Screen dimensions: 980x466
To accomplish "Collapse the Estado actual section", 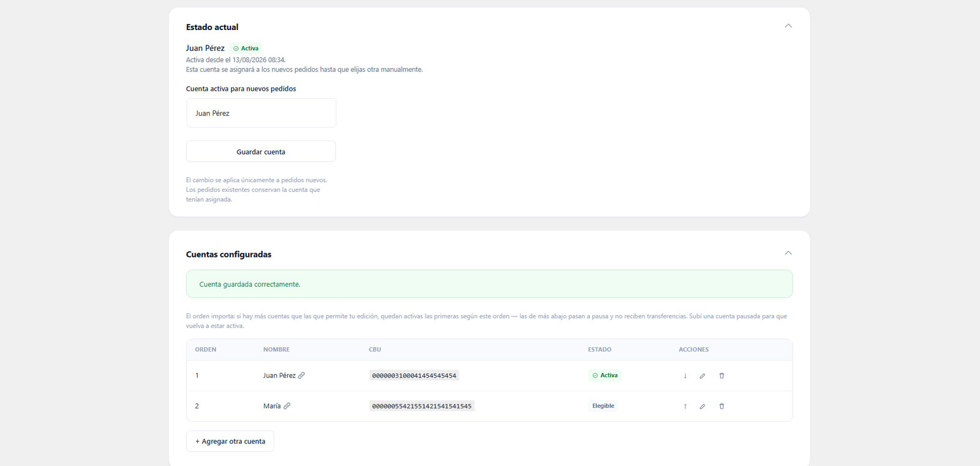I will [x=788, y=26].
